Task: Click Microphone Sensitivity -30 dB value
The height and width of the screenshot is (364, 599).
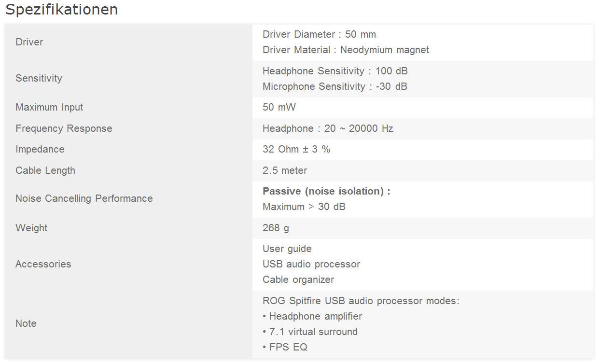Action: pos(334,86)
